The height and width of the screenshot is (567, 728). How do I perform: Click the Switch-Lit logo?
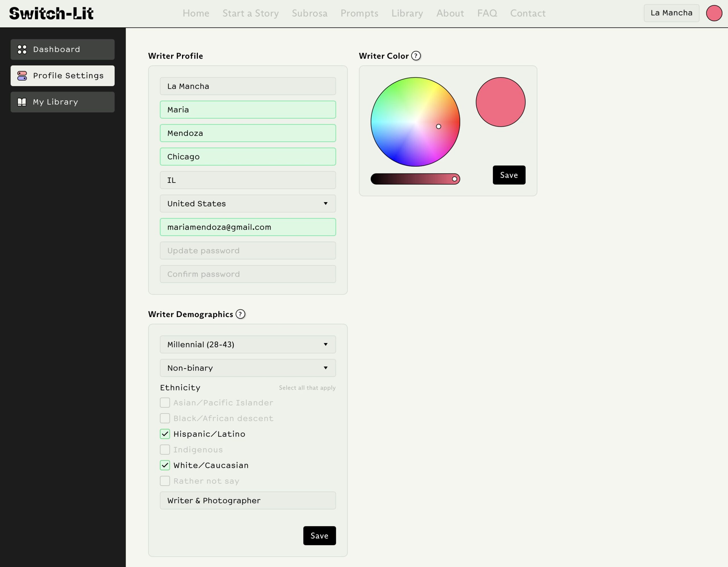pyautogui.click(x=51, y=13)
